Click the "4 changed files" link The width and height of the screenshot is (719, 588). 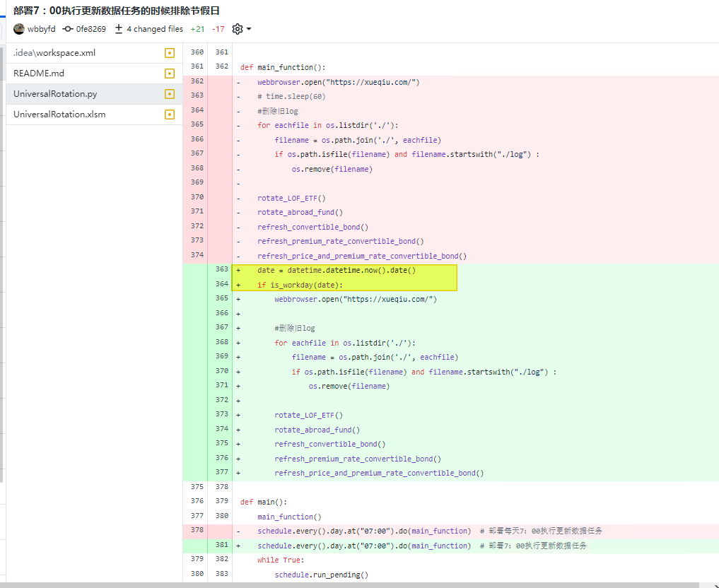pos(154,29)
